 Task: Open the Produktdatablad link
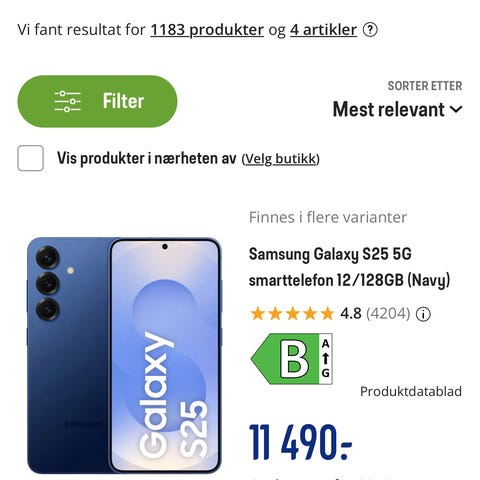(411, 391)
